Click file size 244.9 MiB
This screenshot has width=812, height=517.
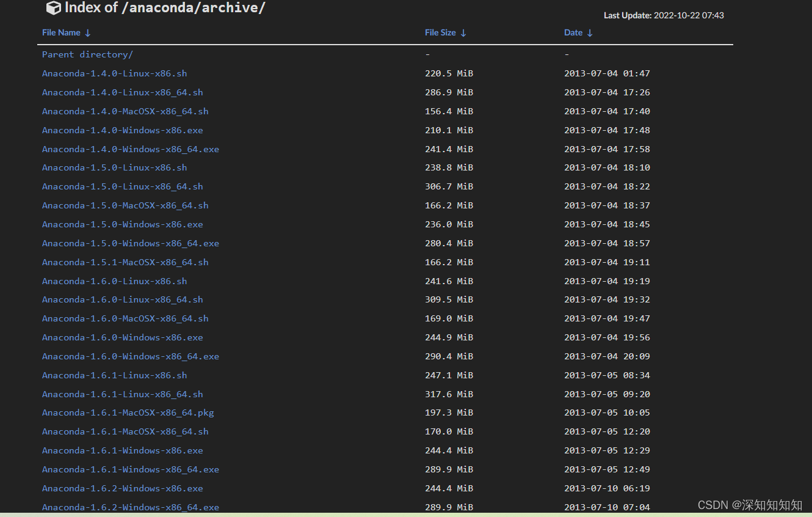pos(449,337)
